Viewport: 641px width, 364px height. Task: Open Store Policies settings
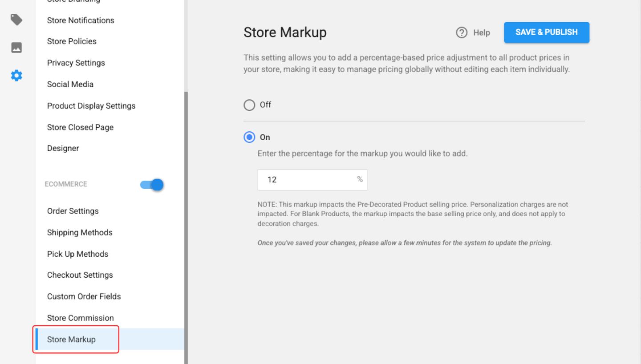(72, 41)
